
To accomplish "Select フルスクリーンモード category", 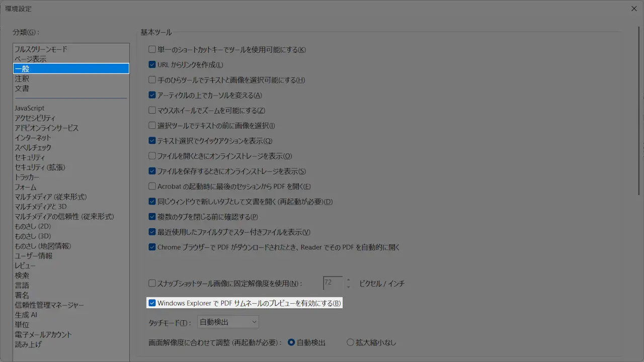I will coord(71,49).
